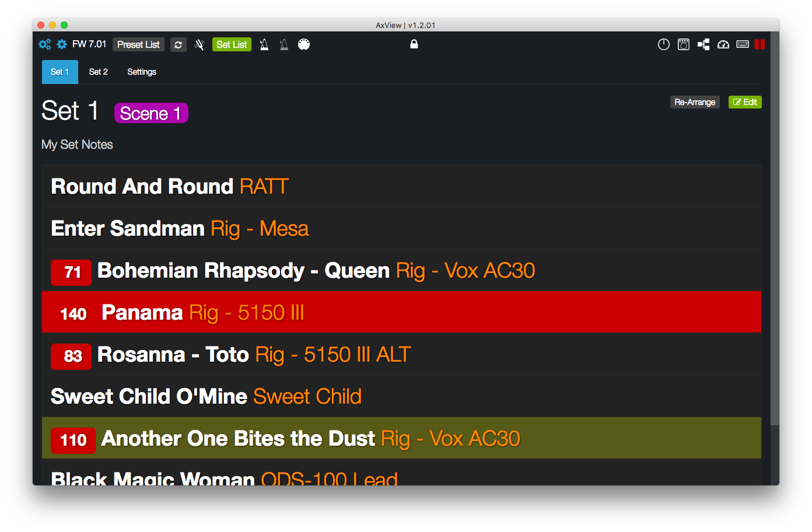Click the power dial icon
This screenshot has height=532, width=812.
point(664,44)
